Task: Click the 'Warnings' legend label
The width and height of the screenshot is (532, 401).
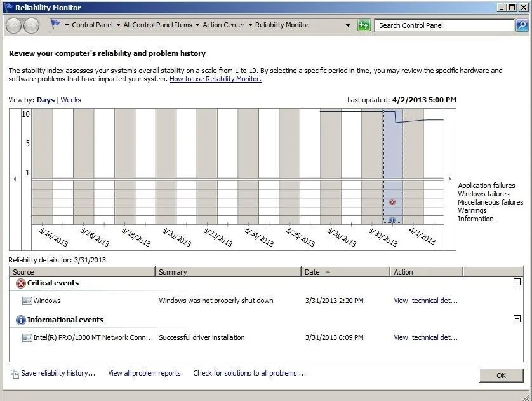Action: click(472, 210)
